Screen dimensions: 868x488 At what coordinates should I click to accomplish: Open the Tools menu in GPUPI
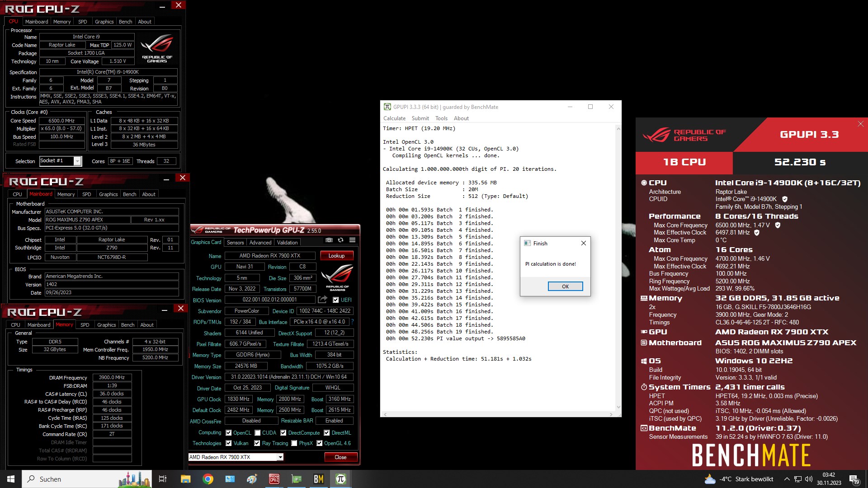click(441, 118)
